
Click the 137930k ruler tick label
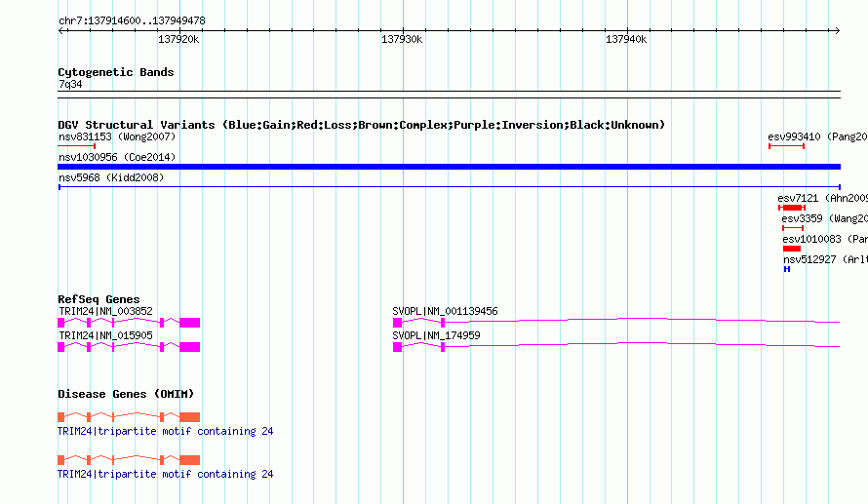pos(402,39)
